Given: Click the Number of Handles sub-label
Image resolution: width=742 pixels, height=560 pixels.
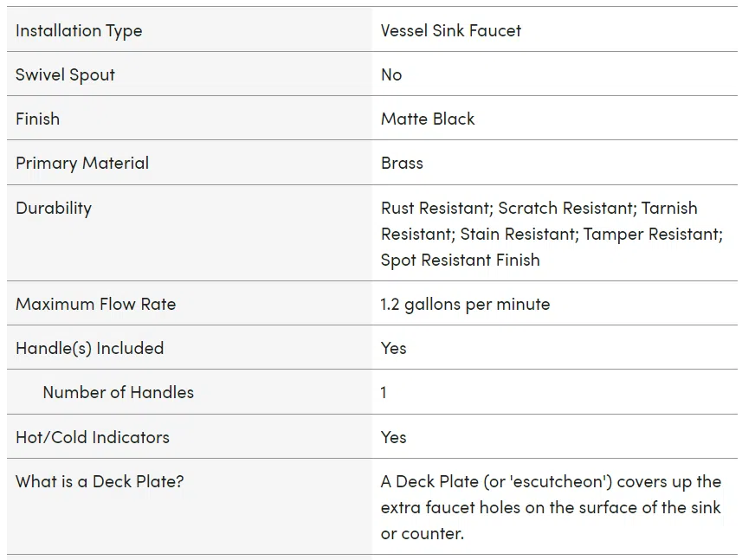Looking at the screenshot, I should click(x=119, y=393).
